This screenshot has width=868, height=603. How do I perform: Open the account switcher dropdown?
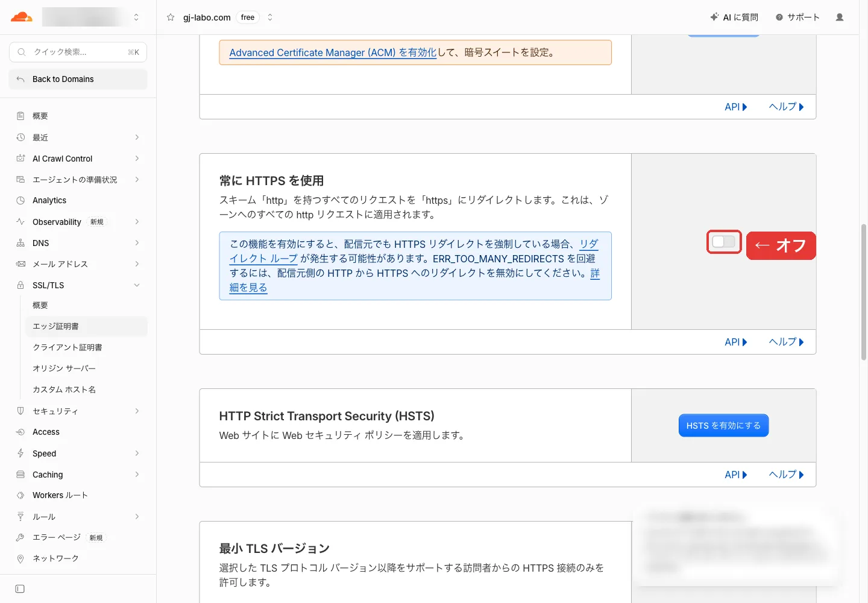tap(136, 17)
